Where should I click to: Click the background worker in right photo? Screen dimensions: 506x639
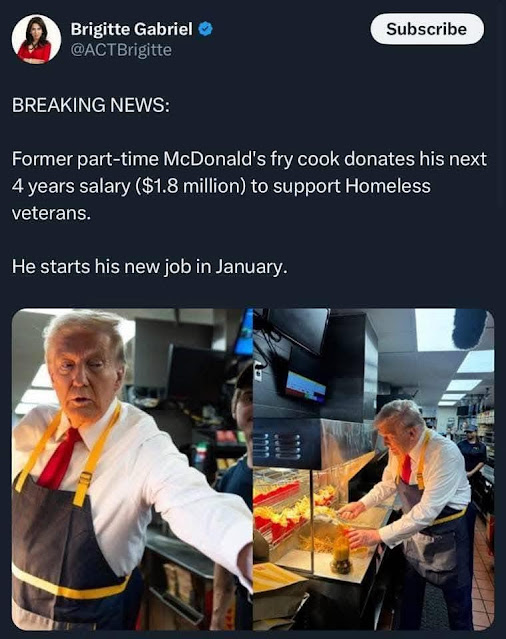point(472,450)
